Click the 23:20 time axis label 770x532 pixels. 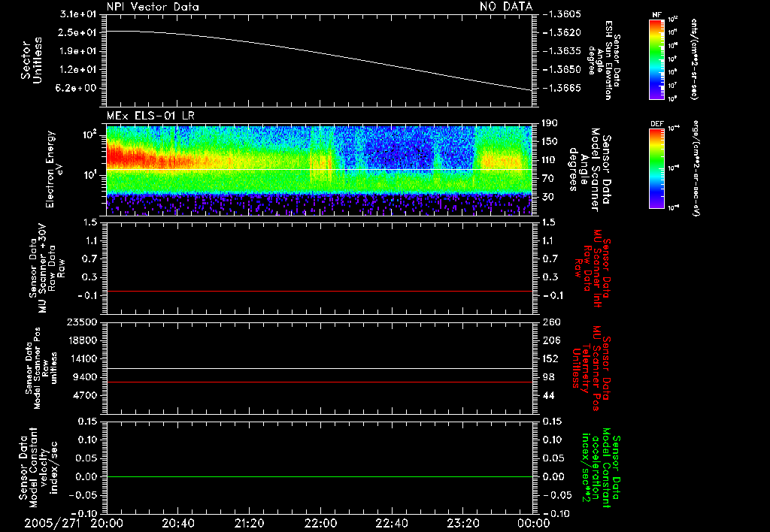point(462,523)
